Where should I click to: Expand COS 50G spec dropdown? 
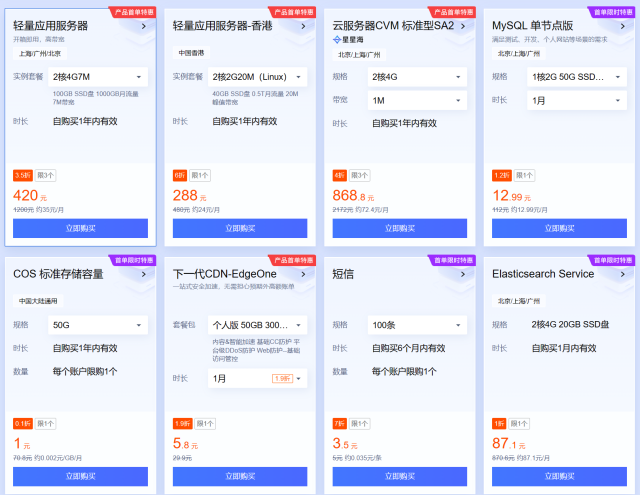pyautogui.click(x=98, y=325)
